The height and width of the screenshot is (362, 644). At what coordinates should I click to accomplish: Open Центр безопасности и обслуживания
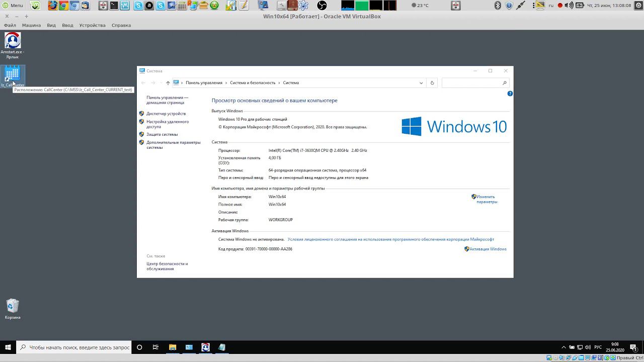167,266
